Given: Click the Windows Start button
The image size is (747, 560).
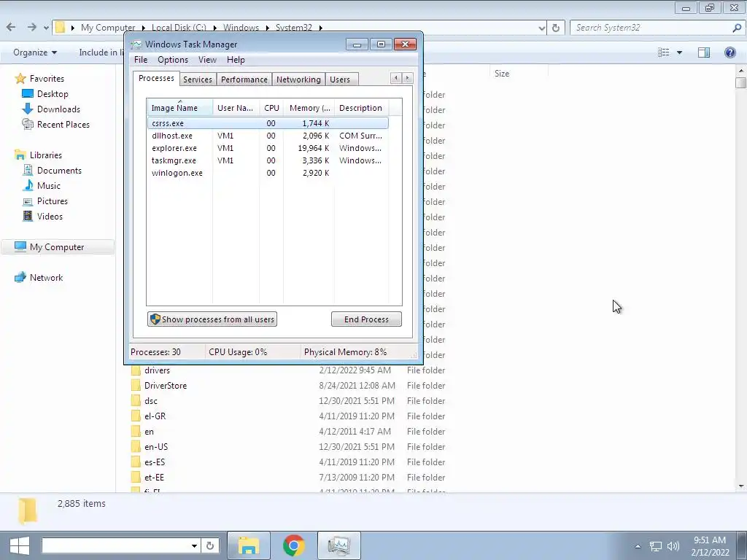Looking at the screenshot, I should 19,545.
